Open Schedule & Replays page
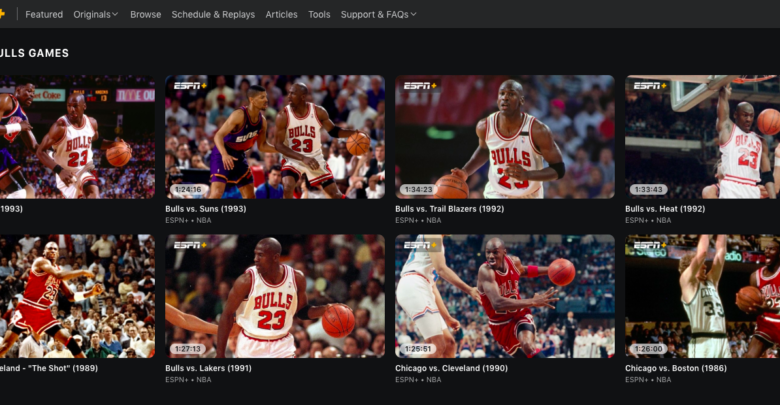This screenshot has height=405, width=780. (x=213, y=14)
